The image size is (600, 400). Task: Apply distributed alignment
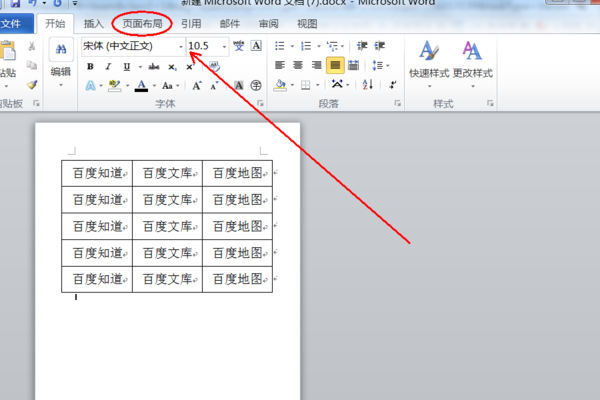353,65
